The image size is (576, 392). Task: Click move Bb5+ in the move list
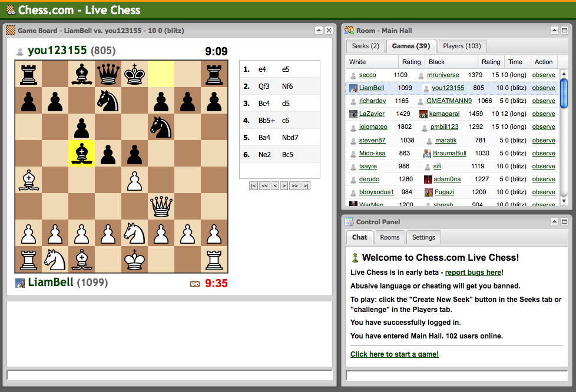click(x=267, y=121)
